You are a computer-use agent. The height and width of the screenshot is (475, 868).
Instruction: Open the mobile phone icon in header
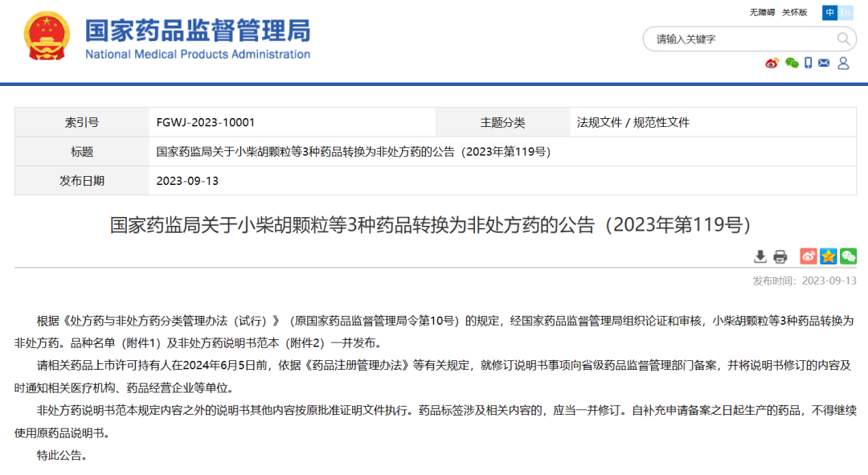tap(809, 63)
